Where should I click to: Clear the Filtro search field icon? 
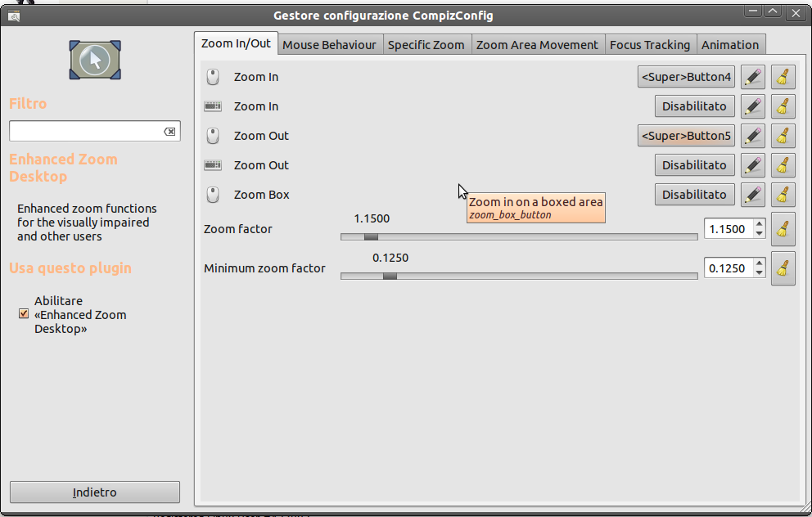(170, 132)
